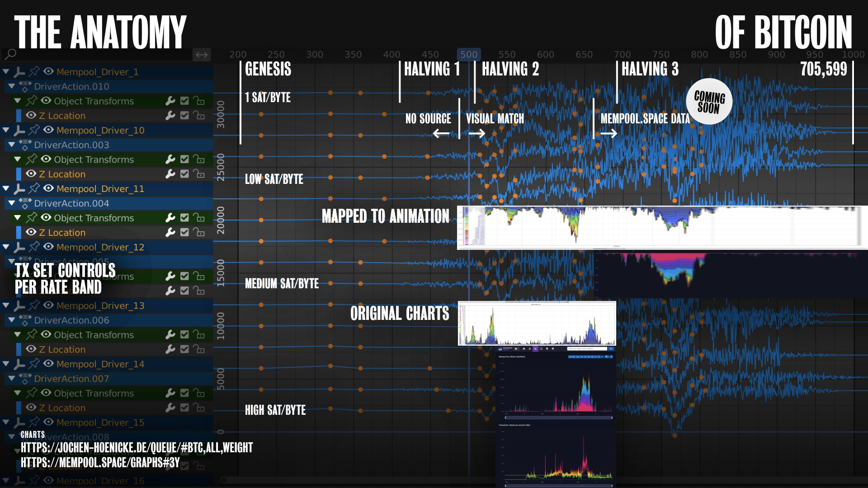
Task: Pin the Mempool_Driver_10 channel
Action: click(34, 130)
